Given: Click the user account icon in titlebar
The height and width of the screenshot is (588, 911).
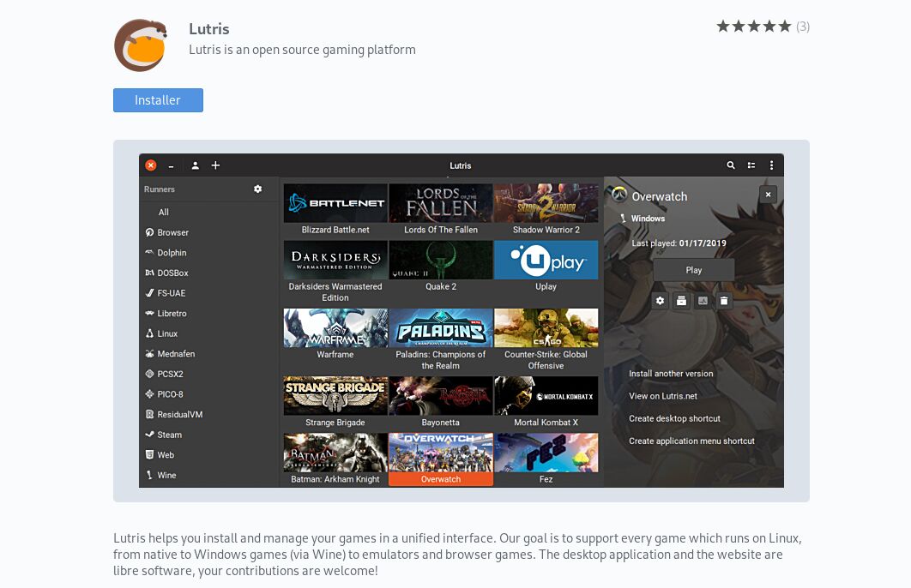Looking at the screenshot, I should click(x=196, y=165).
